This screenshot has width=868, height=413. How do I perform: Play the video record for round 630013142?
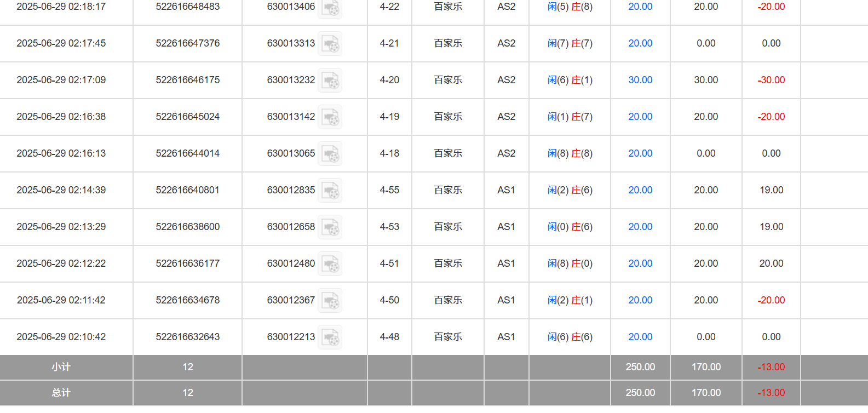pos(330,117)
